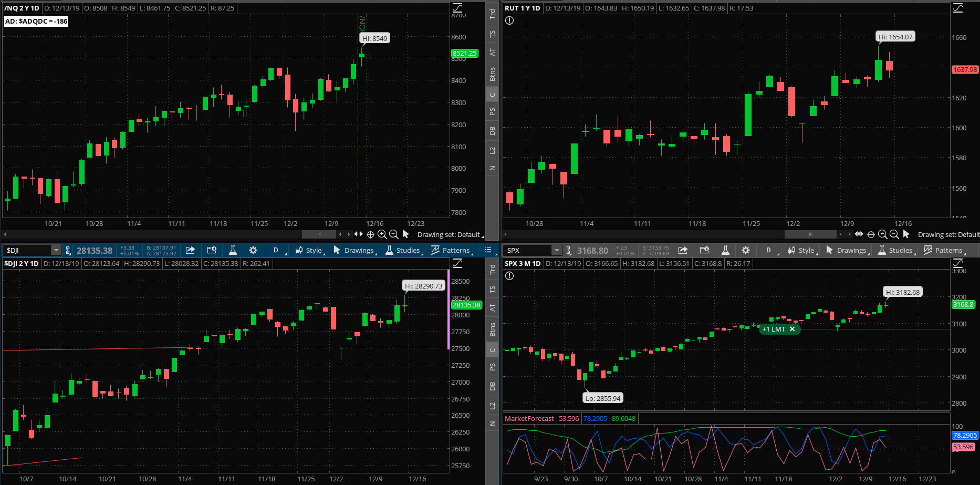
Task: Open $DJI symbol dropdown arrow
Action: [56, 250]
